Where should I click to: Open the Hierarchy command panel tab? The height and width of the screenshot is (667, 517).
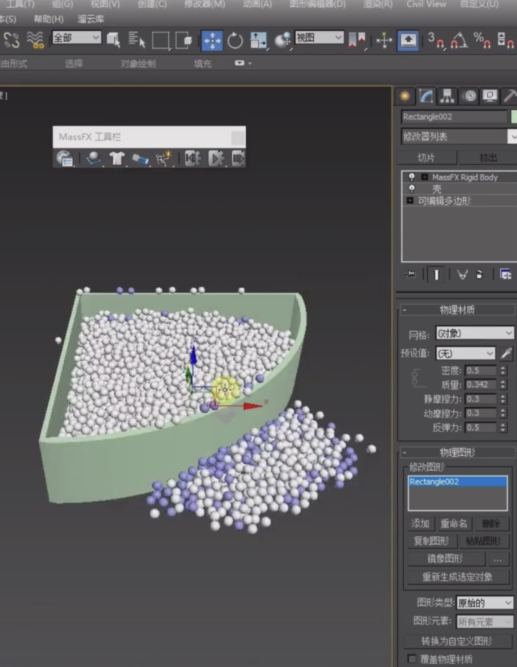pos(447,97)
